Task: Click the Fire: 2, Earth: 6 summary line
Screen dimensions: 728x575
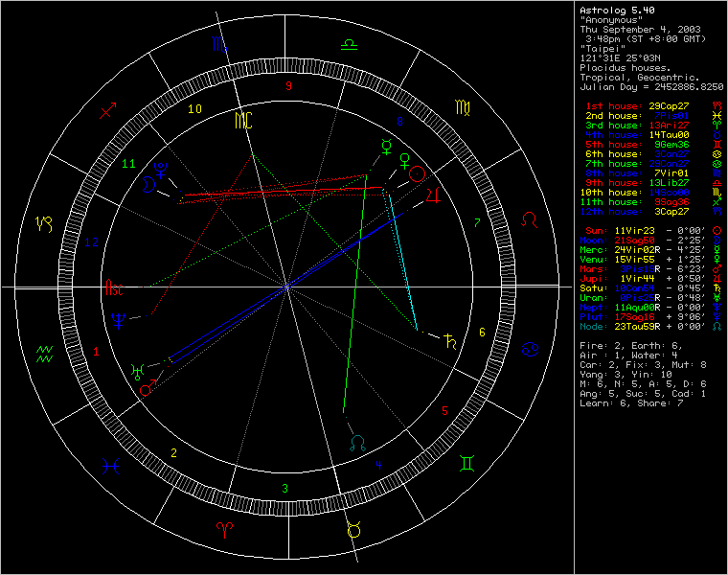Action: click(x=631, y=346)
